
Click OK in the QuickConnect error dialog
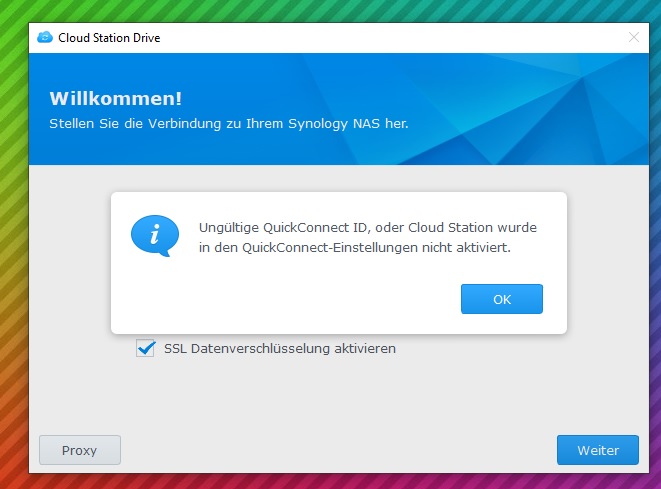(502, 299)
